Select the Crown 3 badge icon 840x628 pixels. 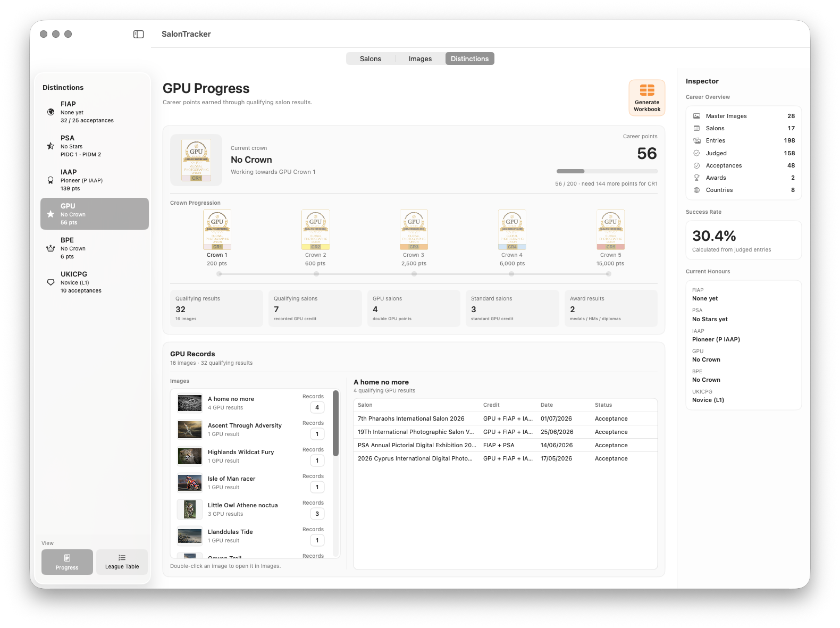click(414, 230)
